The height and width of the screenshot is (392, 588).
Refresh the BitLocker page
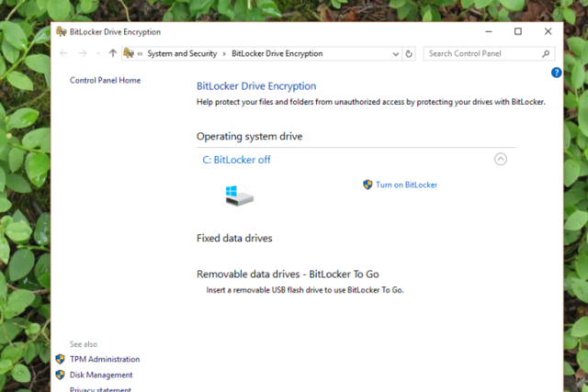coord(409,54)
